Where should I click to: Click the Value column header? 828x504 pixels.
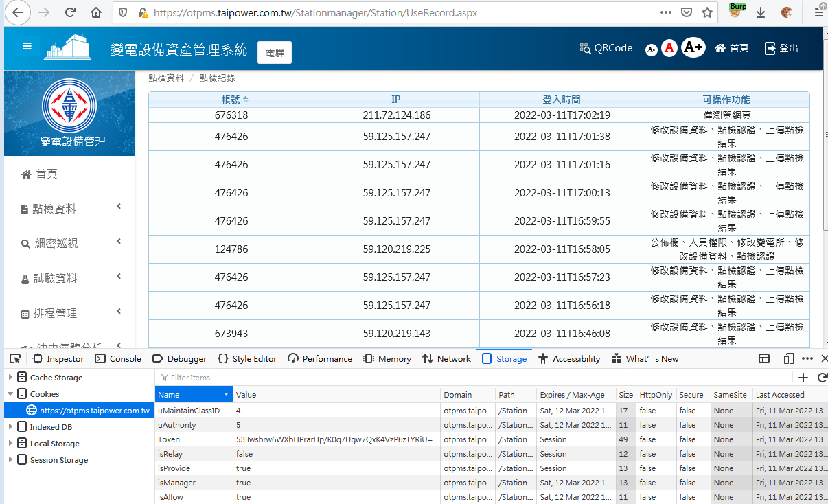pos(336,395)
